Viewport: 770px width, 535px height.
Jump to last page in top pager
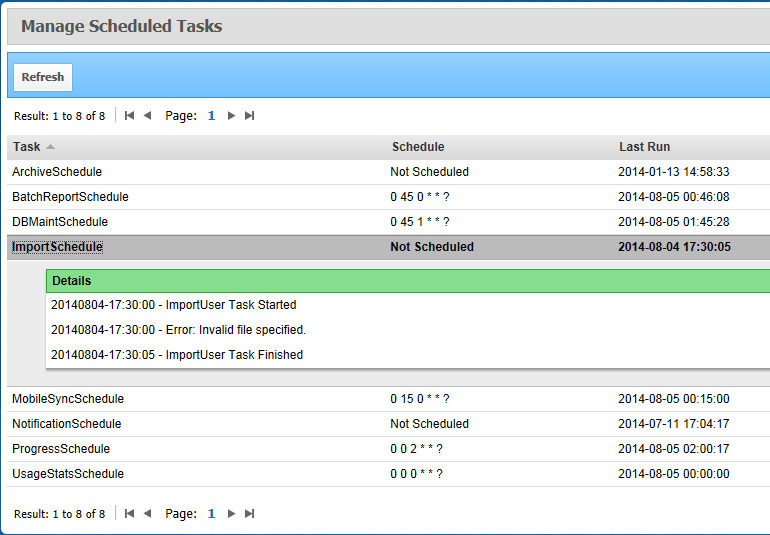point(250,116)
